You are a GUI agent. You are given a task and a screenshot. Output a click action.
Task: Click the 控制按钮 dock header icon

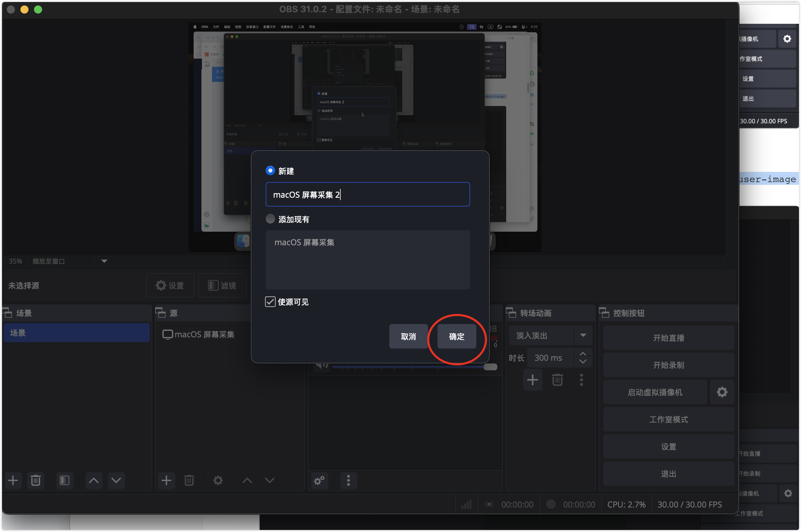click(604, 313)
